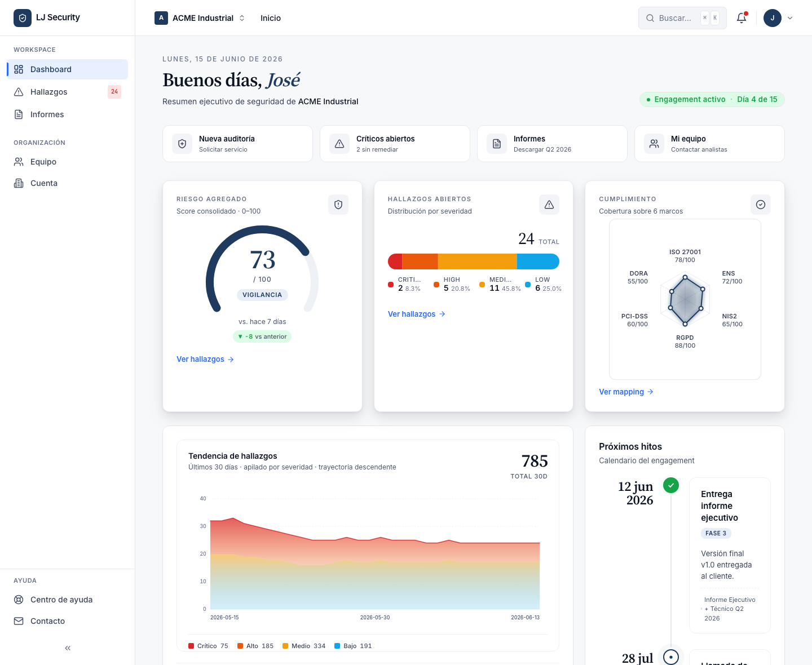Click the blue low segment of severity bar
The image size is (812, 665).
pos(538,261)
